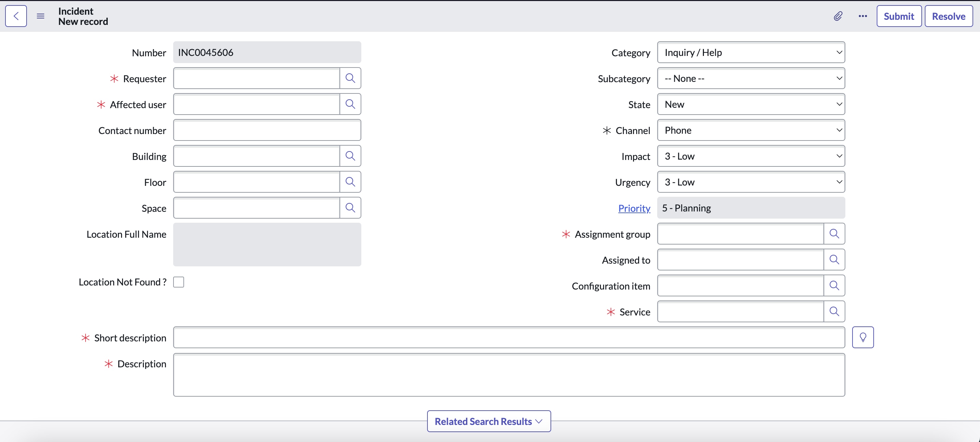Open the Urgency dropdown
This screenshot has width=980, height=442.
751,182
